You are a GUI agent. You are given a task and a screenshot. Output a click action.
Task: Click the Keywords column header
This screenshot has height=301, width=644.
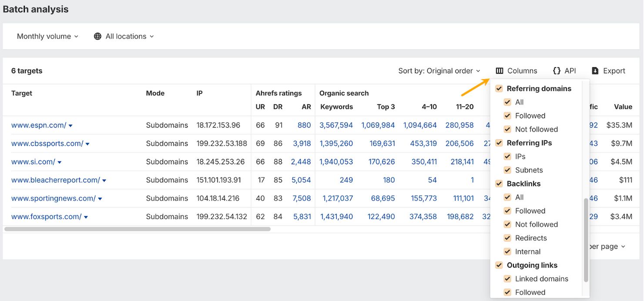336,107
